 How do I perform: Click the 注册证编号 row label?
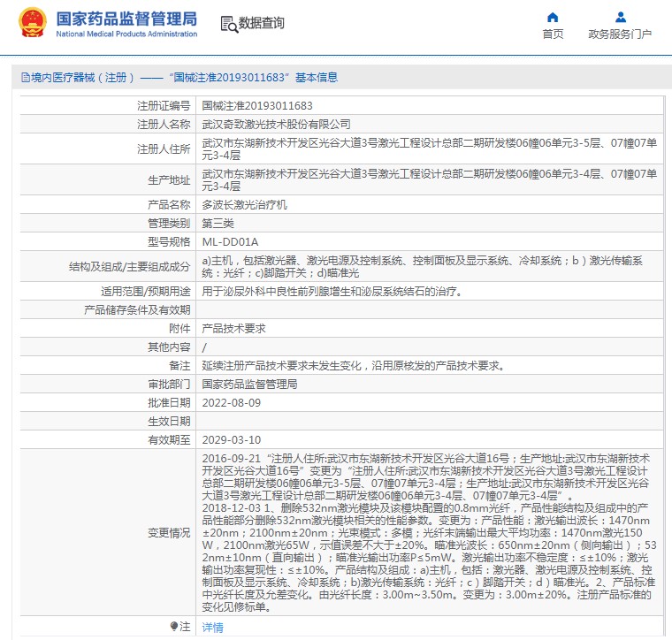click(x=164, y=106)
